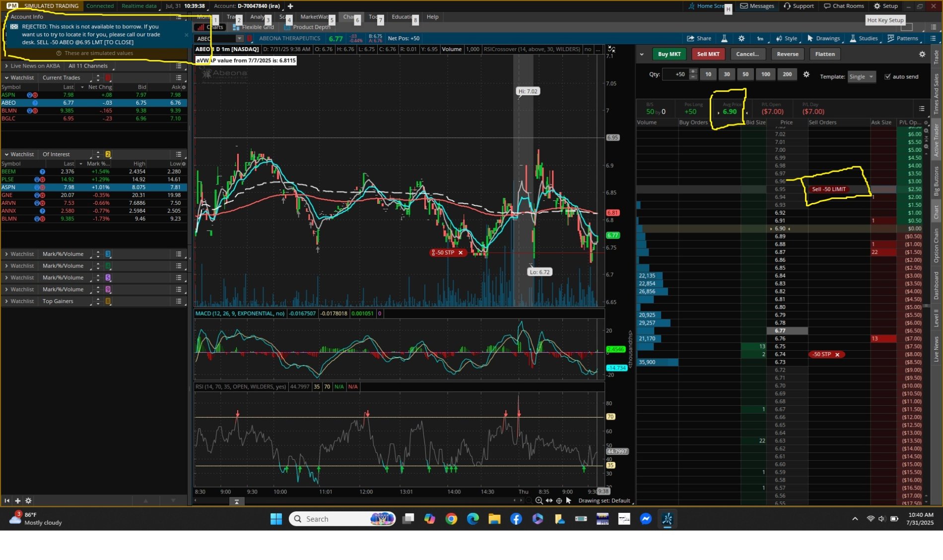943x560 pixels.
Task: Collapse Active Trader buttons with chevron
Action: coord(642,54)
